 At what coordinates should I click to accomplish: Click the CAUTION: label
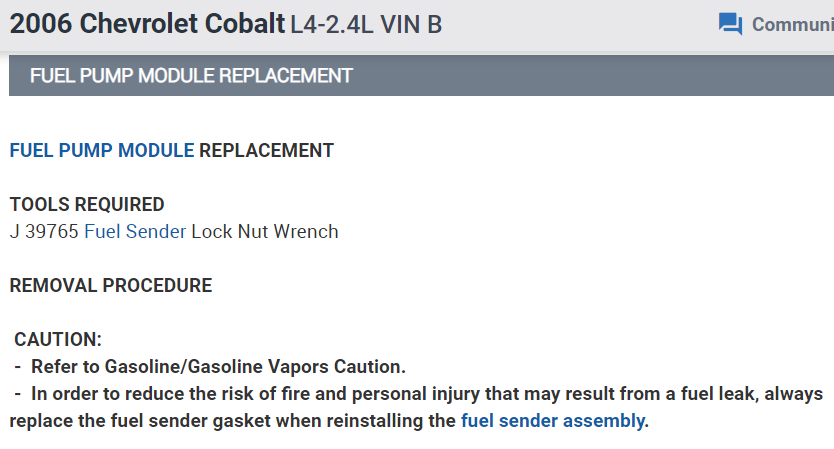(58, 340)
